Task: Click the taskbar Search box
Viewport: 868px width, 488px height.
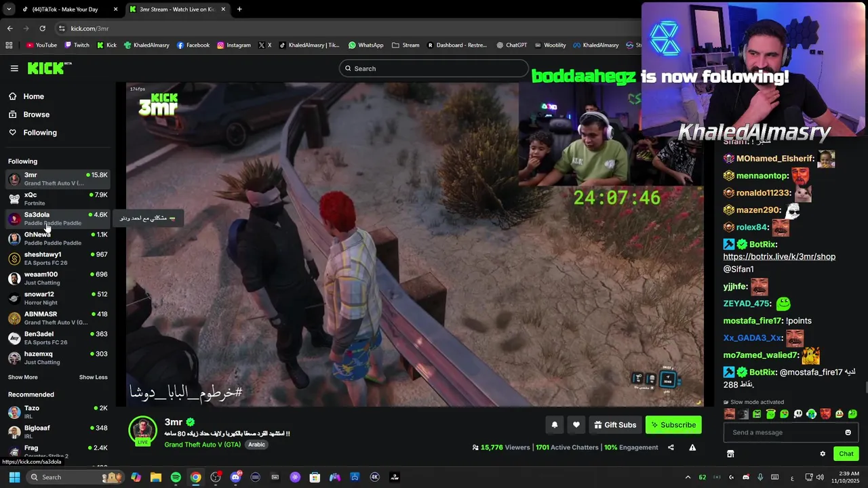Action: click(x=75, y=477)
